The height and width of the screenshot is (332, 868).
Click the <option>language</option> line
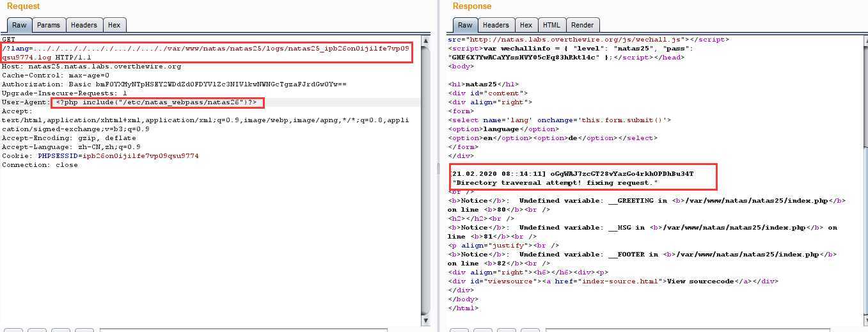coord(503,129)
